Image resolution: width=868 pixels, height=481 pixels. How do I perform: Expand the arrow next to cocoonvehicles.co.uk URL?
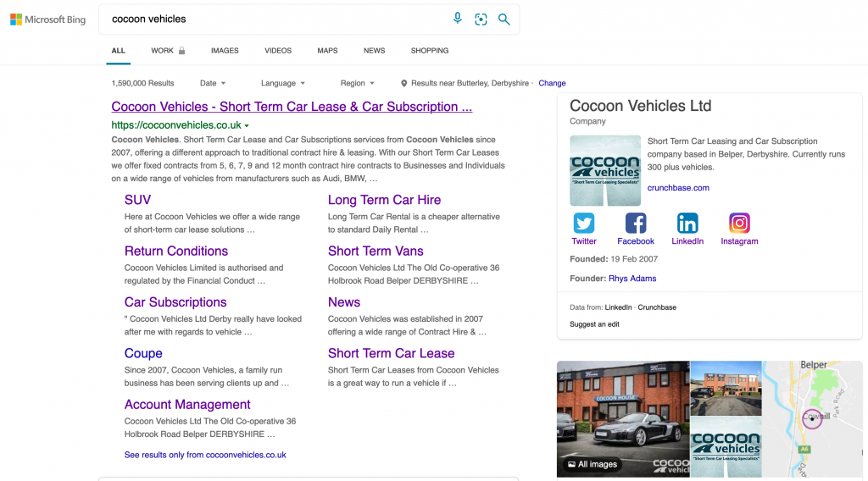(247, 126)
